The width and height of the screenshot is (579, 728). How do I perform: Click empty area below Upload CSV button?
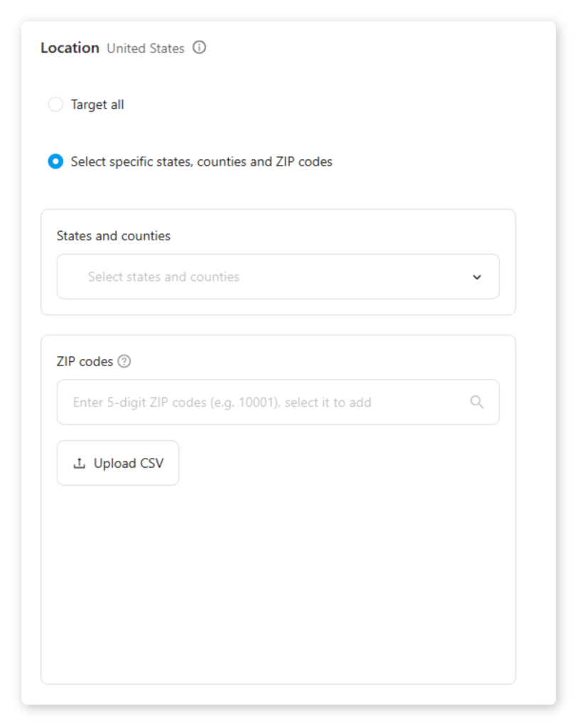click(x=277, y=583)
